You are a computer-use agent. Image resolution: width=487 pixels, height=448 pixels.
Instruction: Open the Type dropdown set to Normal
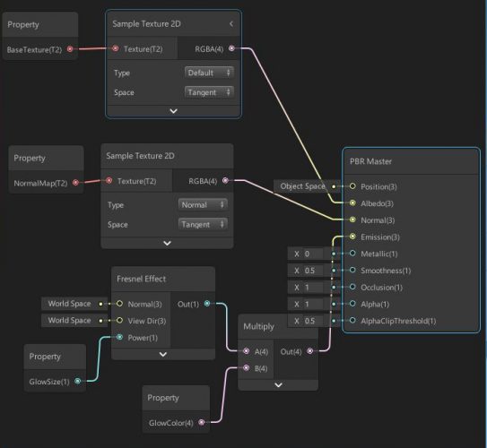pyautogui.click(x=203, y=205)
